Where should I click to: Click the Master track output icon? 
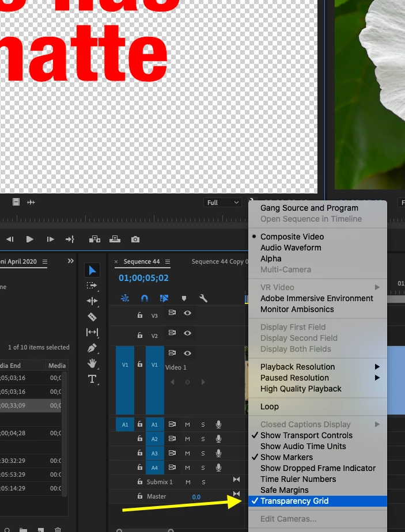coord(236,493)
